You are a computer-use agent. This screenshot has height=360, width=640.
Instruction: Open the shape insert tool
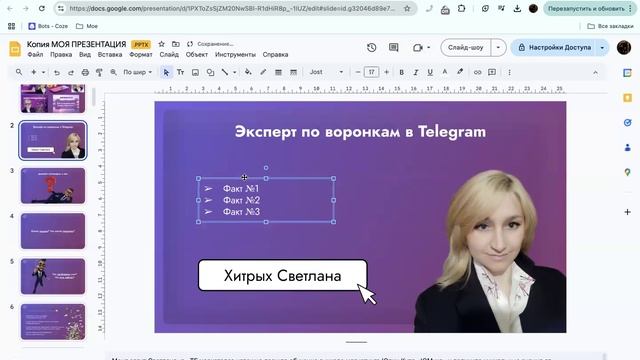click(x=210, y=72)
